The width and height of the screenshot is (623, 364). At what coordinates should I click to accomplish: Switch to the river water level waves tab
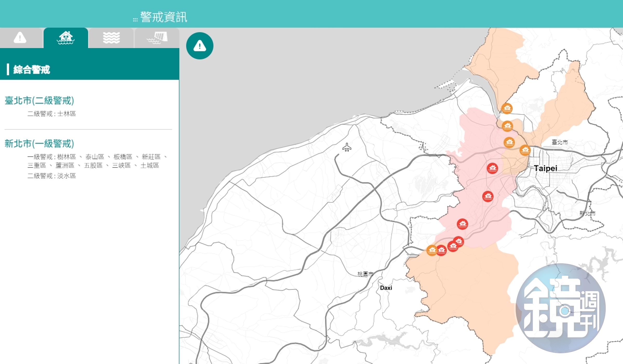click(x=111, y=38)
